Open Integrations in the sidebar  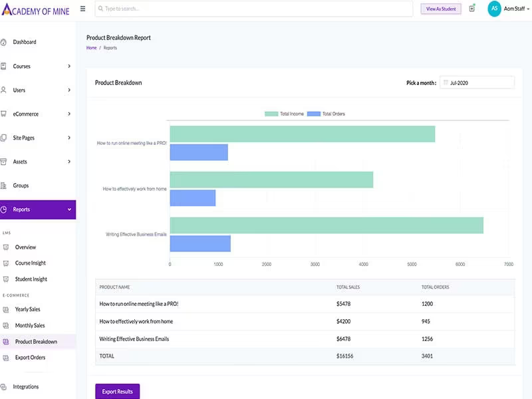pyautogui.click(x=26, y=387)
